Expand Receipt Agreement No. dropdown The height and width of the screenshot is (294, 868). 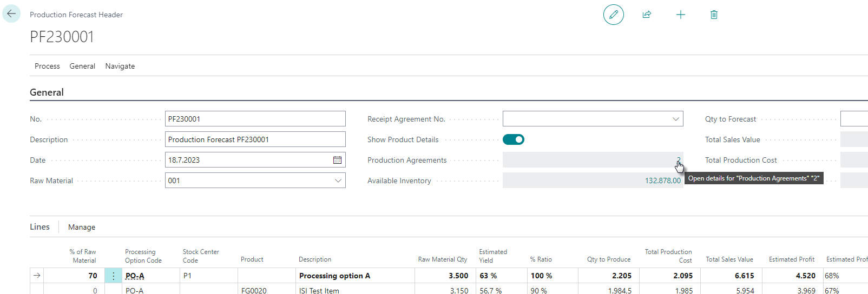tap(675, 119)
